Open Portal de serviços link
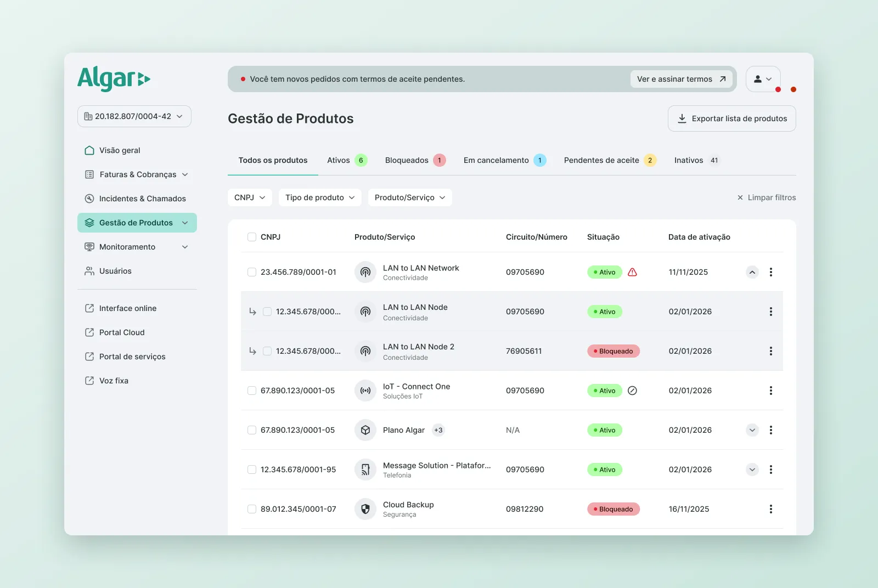This screenshot has height=588, width=878. (x=137, y=357)
